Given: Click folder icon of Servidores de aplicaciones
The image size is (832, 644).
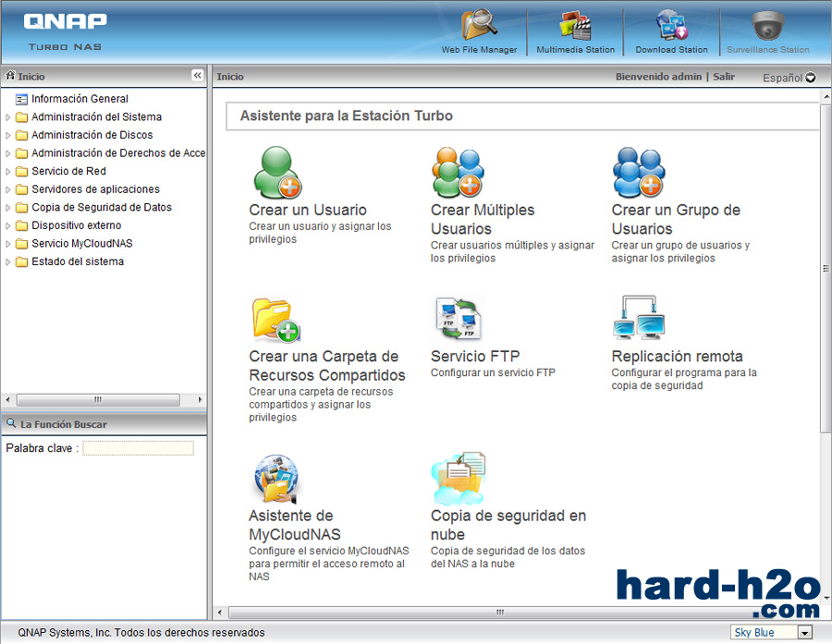Looking at the screenshot, I should tap(22, 189).
